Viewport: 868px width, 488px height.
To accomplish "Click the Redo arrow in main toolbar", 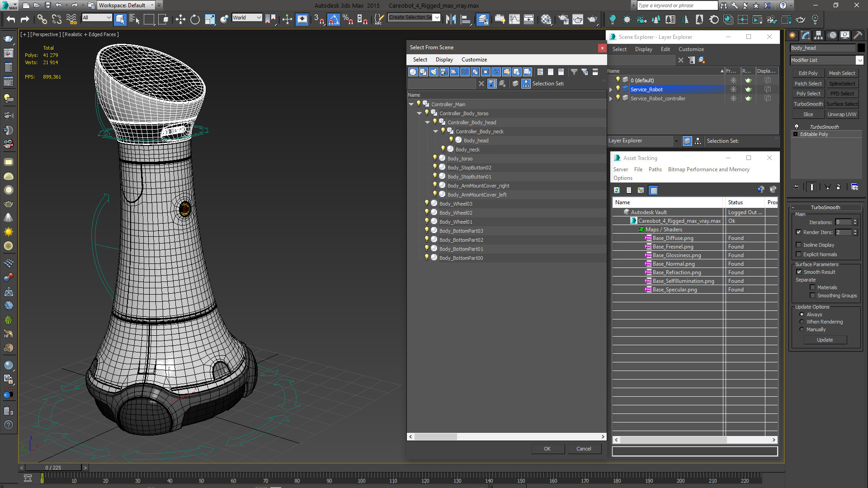I will tap(25, 19).
